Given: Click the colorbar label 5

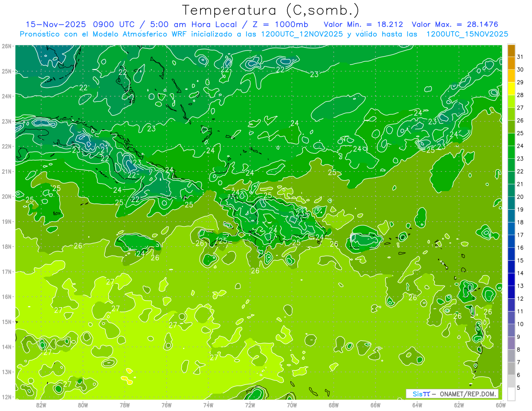Looking at the screenshot, I should pos(519,388).
